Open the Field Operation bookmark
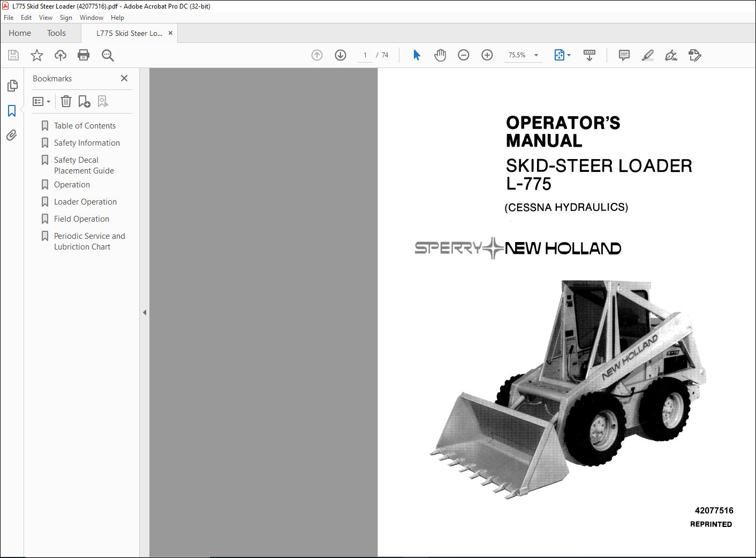 tap(81, 219)
